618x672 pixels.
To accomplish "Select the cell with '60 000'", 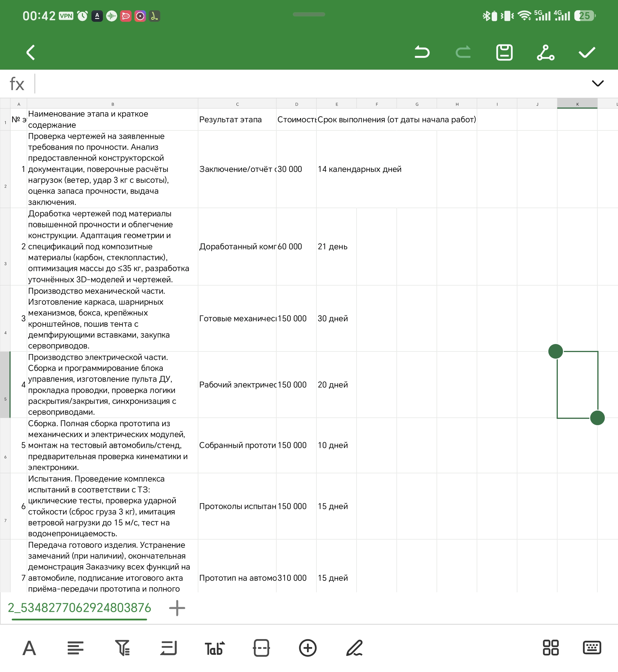I will click(297, 247).
